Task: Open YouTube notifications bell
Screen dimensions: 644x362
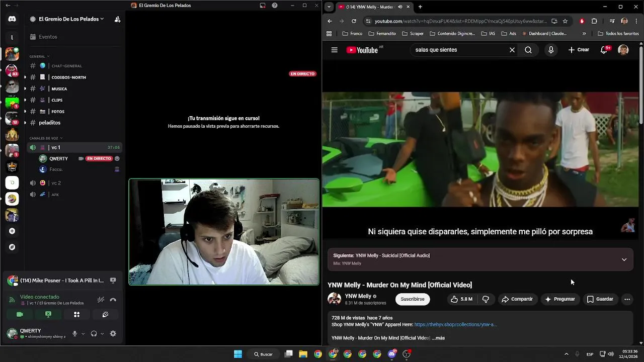Action: click(604, 50)
